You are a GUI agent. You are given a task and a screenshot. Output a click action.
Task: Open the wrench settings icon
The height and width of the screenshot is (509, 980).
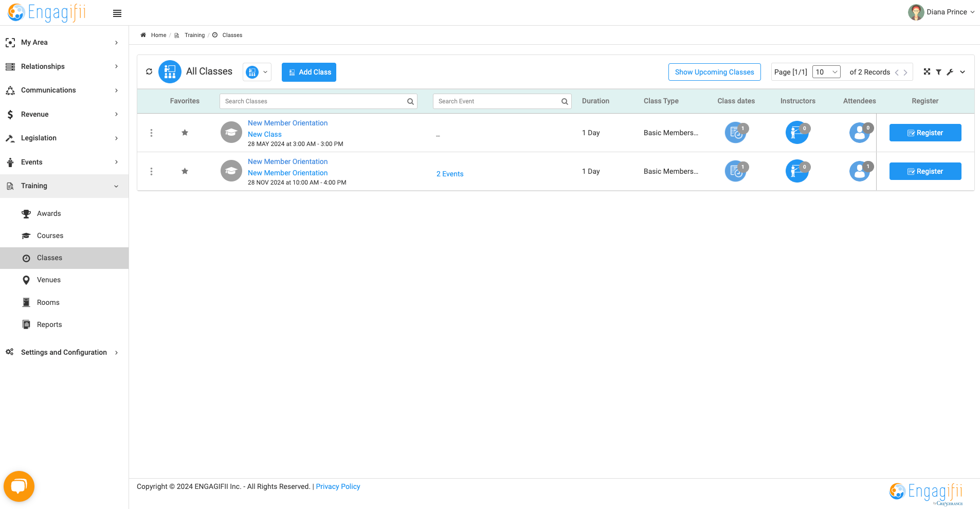950,72
